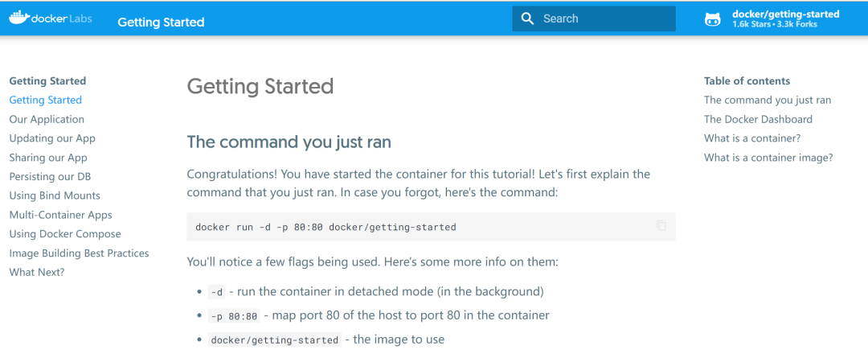Click the bold Getting Started sidebar heading
Viewport: 868px width, 354px height.
click(47, 81)
